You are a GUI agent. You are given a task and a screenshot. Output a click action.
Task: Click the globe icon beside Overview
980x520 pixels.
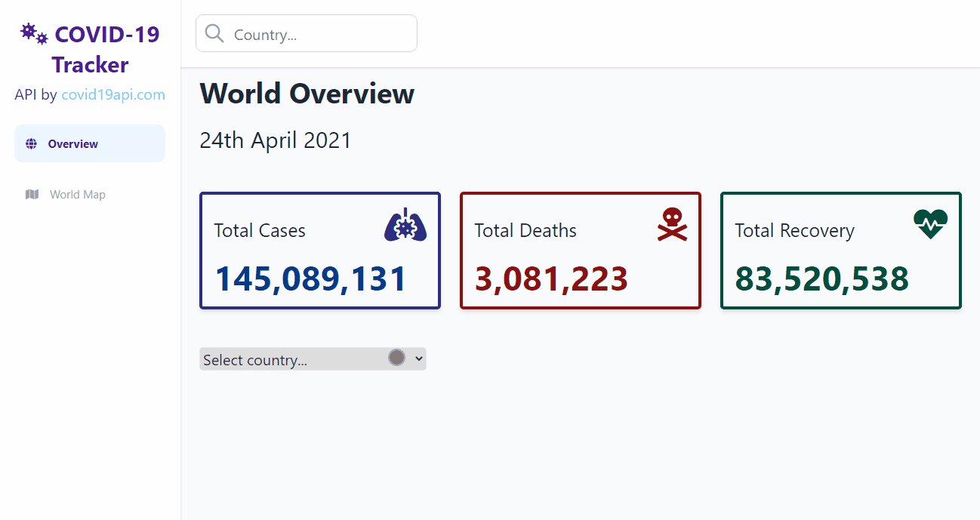[31, 144]
